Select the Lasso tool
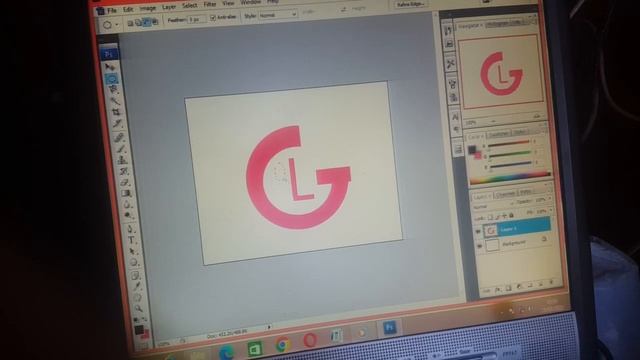The image size is (640, 360). [113, 89]
